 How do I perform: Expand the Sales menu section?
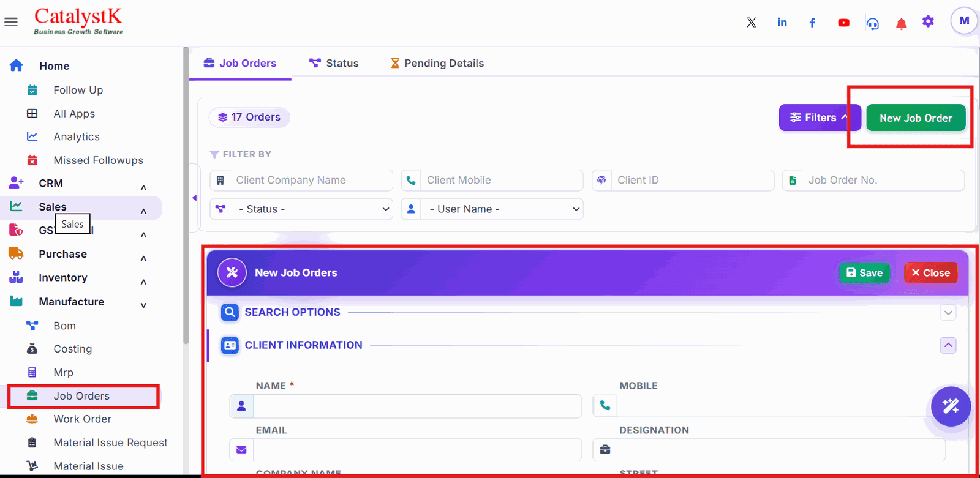point(143,211)
